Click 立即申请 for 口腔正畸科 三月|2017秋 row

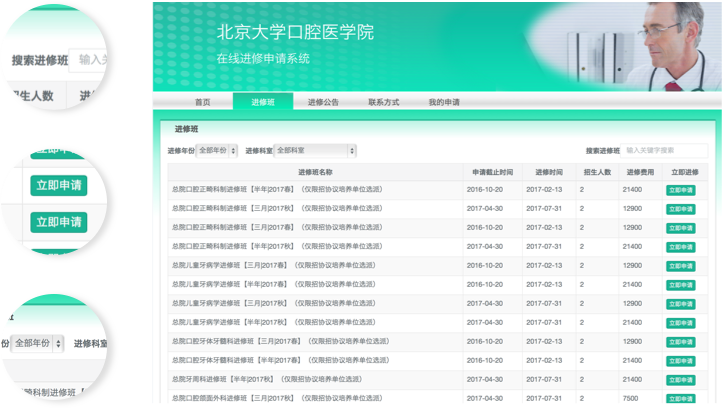coord(681,209)
